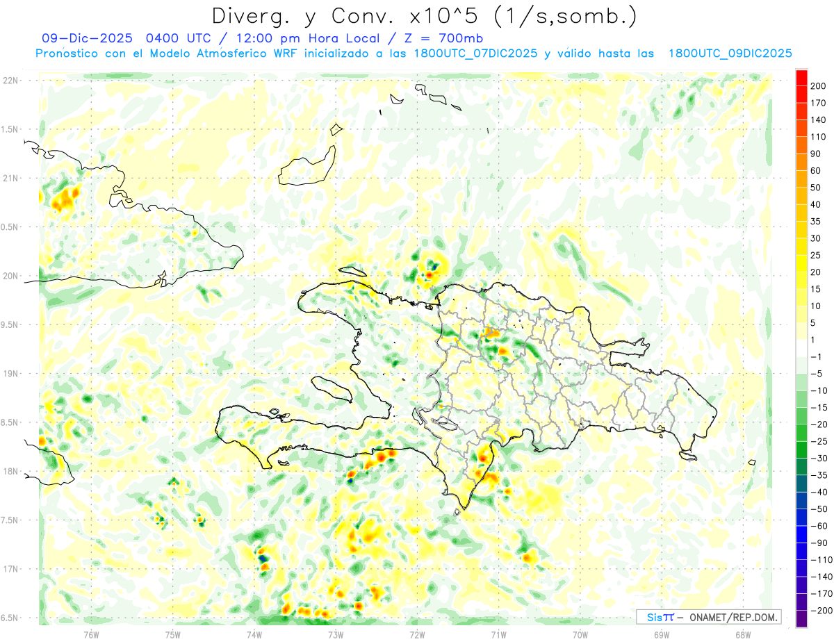Click the "72W" longitude label

click(417, 634)
